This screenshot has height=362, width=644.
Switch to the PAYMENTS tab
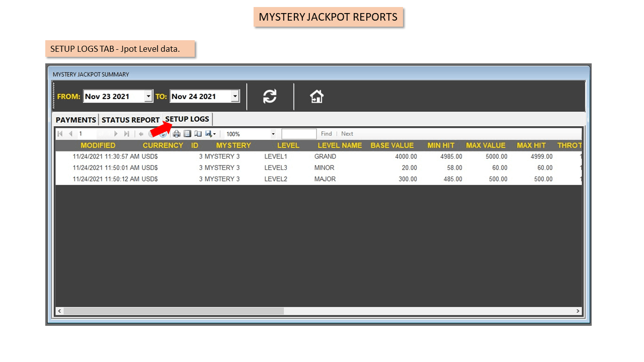76,120
